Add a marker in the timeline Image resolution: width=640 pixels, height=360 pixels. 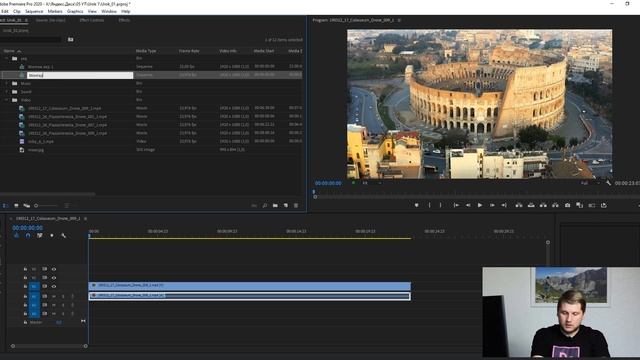click(x=51, y=236)
